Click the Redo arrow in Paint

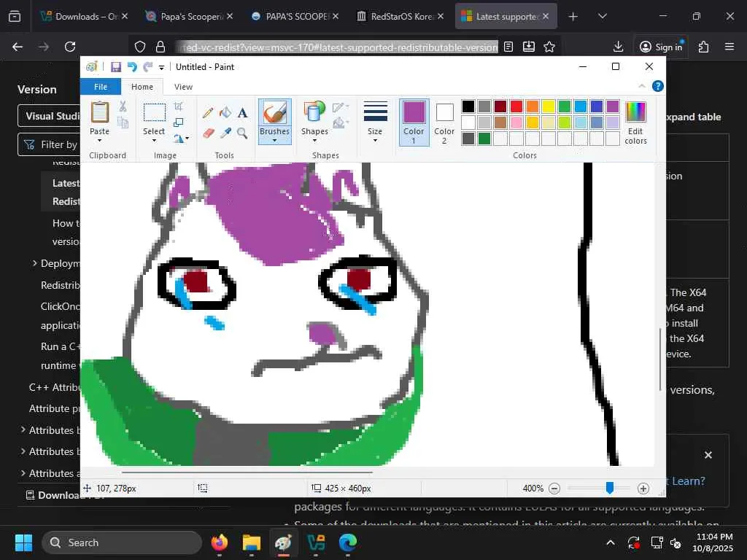148,67
